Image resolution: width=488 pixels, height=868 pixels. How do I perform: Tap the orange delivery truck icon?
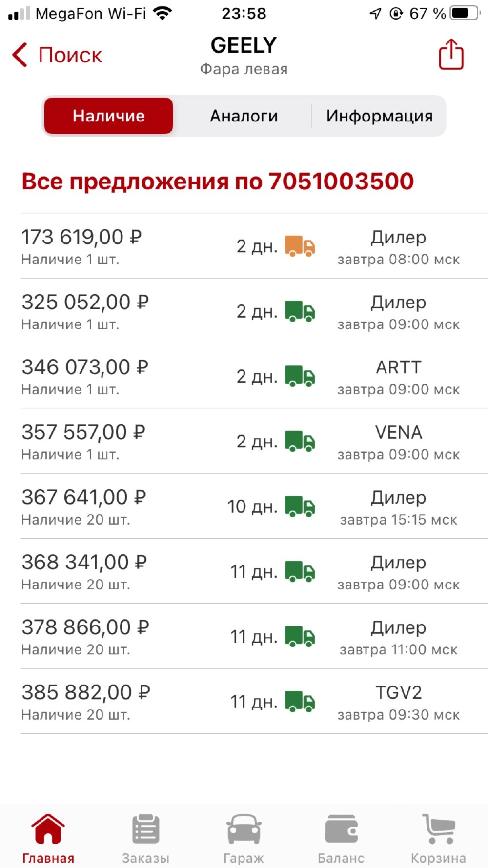coord(300,246)
